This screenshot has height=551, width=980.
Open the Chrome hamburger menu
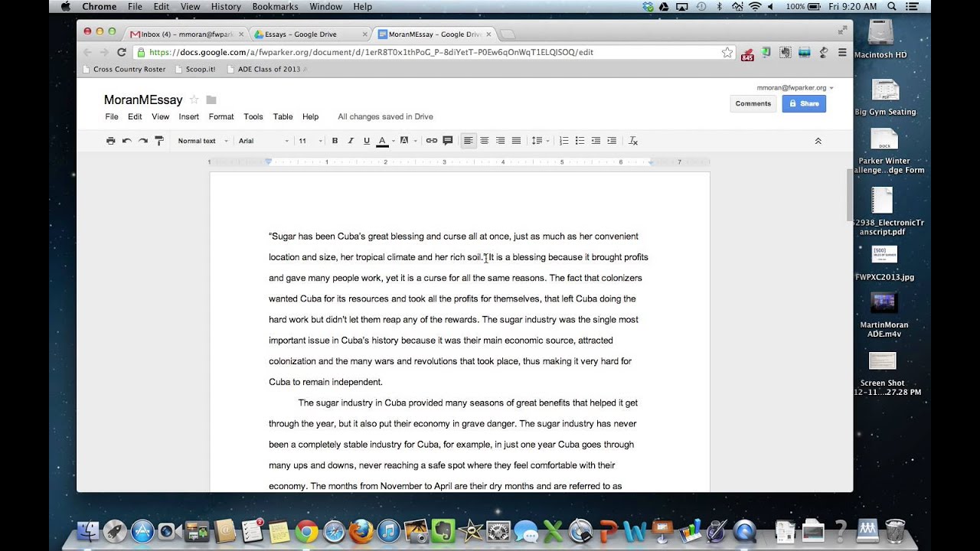click(842, 52)
